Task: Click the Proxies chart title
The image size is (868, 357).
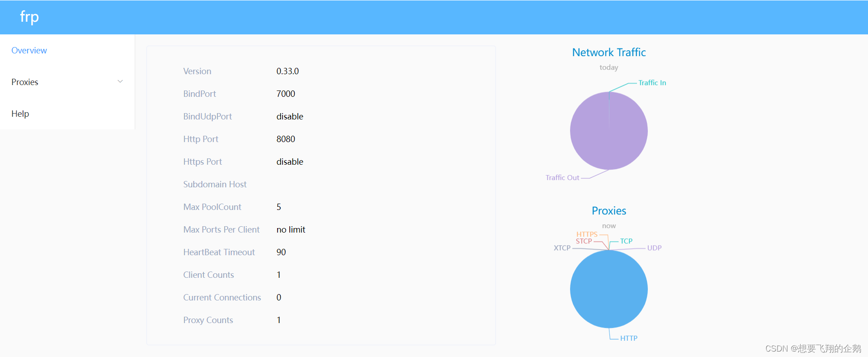Action: (609, 211)
